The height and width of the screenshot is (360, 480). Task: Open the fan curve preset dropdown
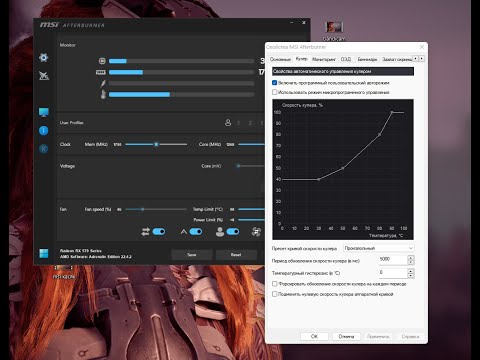point(379,248)
